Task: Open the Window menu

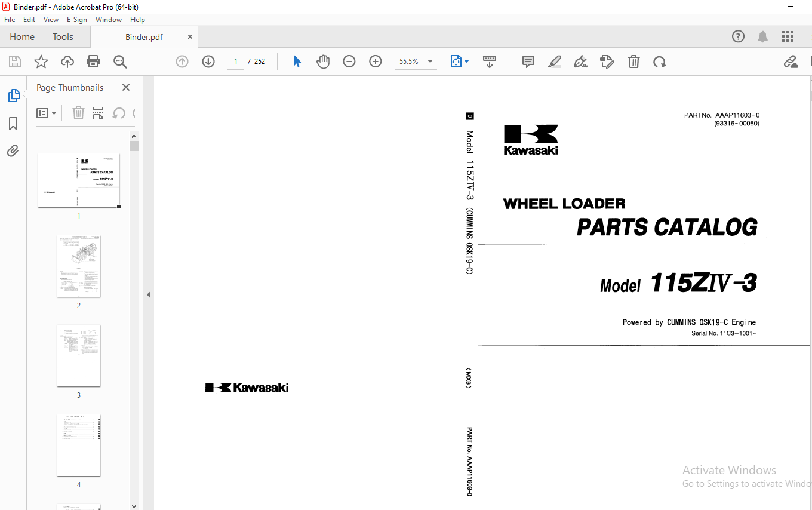Action: coord(109,19)
